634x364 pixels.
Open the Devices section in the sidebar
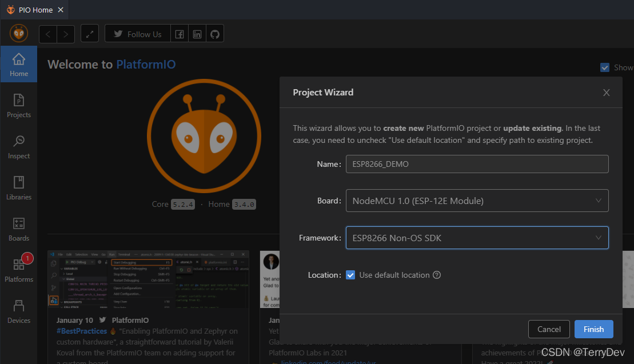(19, 311)
